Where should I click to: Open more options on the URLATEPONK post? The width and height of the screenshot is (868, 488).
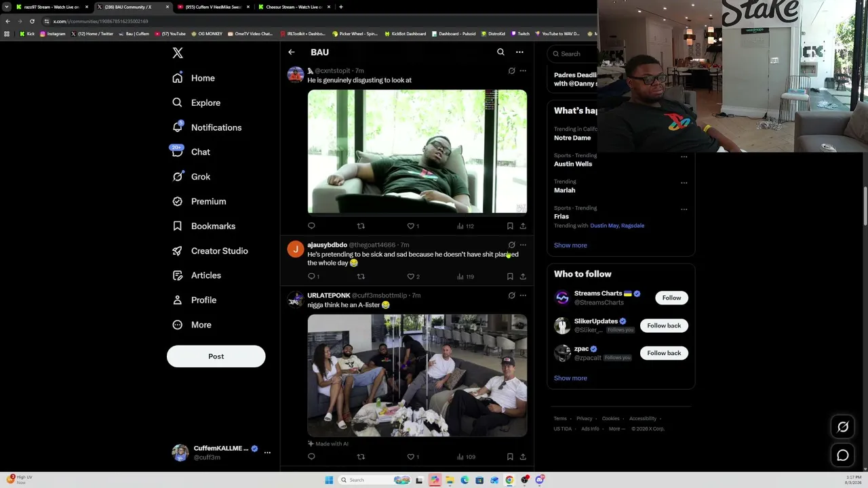(x=523, y=296)
